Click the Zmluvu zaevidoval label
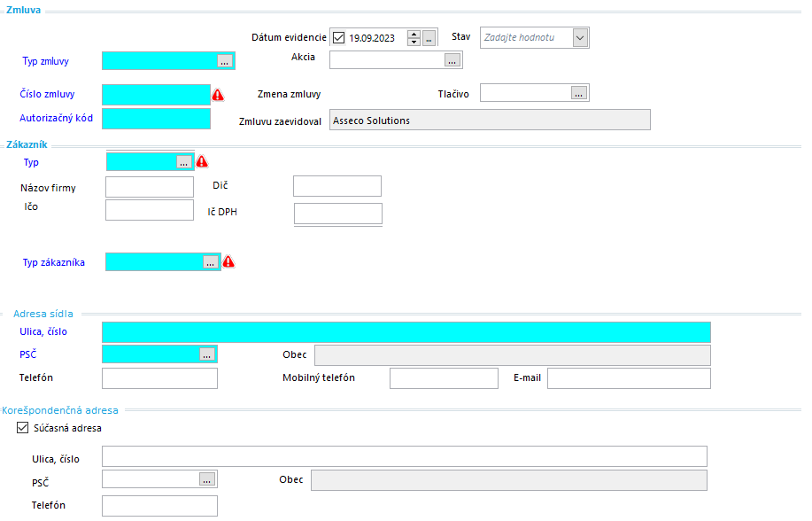The height and width of the screenshot is (521, 812). (280, 121)
